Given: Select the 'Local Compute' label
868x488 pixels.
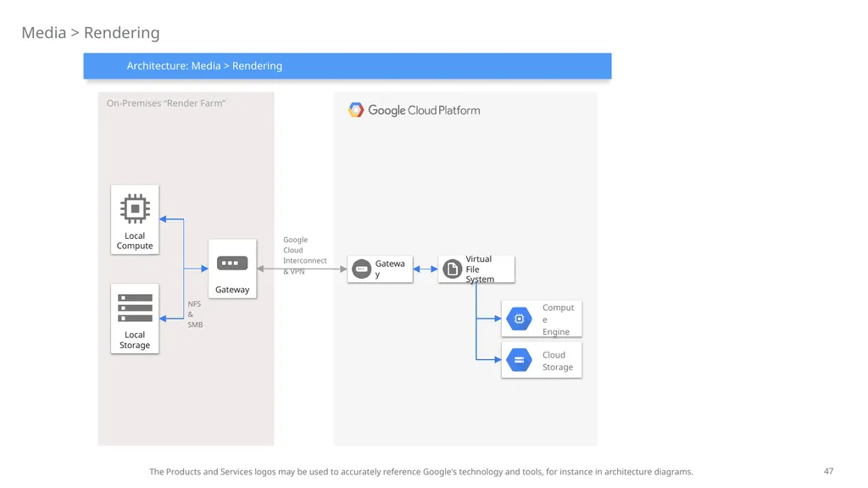Looking at the screenshot, I should pyautogui.click(x=135, y=241).
